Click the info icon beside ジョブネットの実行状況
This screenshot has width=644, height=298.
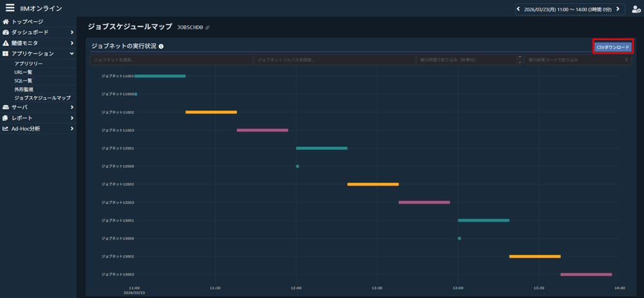click(x=161, y=46)
